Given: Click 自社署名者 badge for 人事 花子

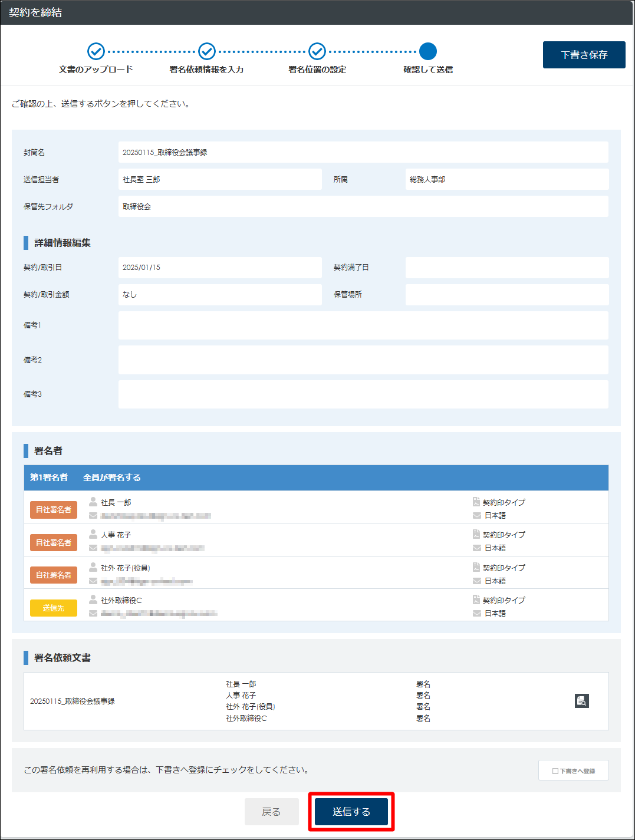Looking at the screenshot, I should click(54, 542).
